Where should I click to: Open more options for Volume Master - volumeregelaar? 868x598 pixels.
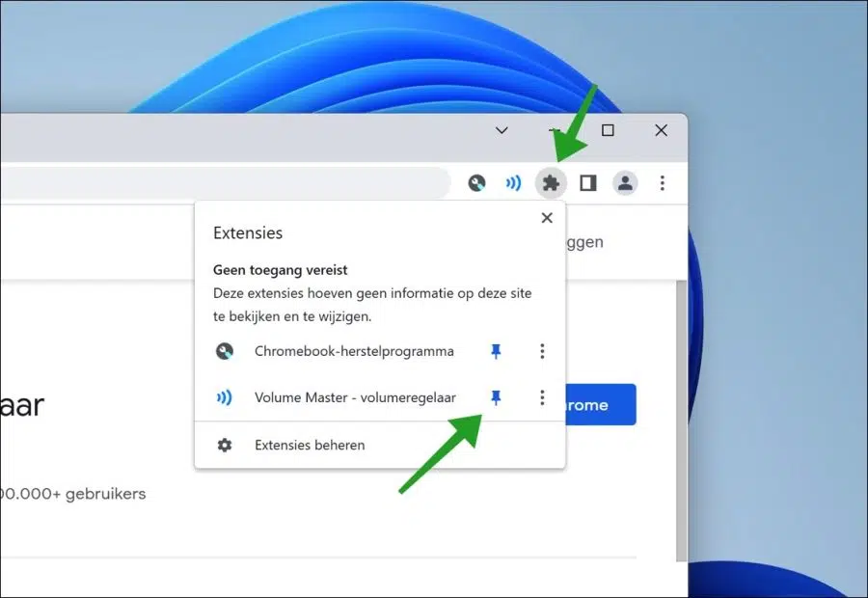tap(542, 397)
